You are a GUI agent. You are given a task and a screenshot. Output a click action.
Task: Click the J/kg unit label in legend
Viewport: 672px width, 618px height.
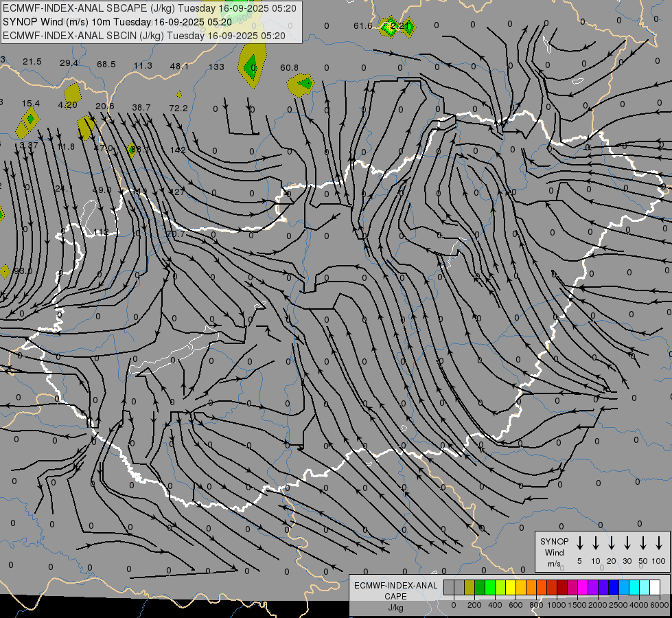click(x=395, y=608)
